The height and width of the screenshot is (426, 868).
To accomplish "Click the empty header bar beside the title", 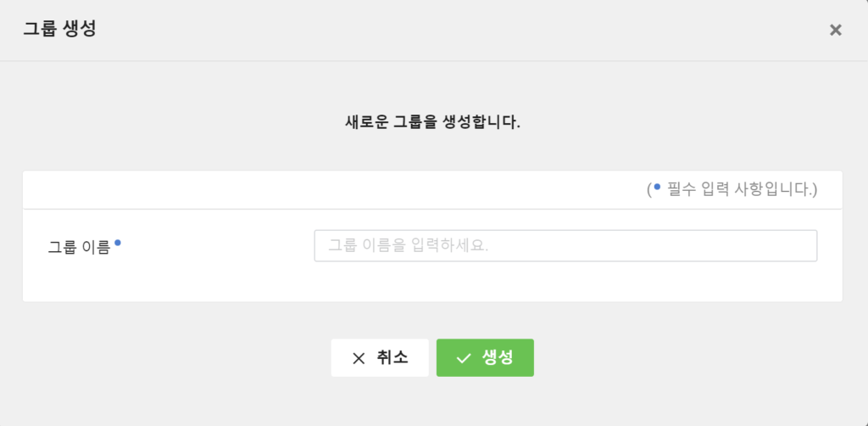I will (x=442, y=30).
